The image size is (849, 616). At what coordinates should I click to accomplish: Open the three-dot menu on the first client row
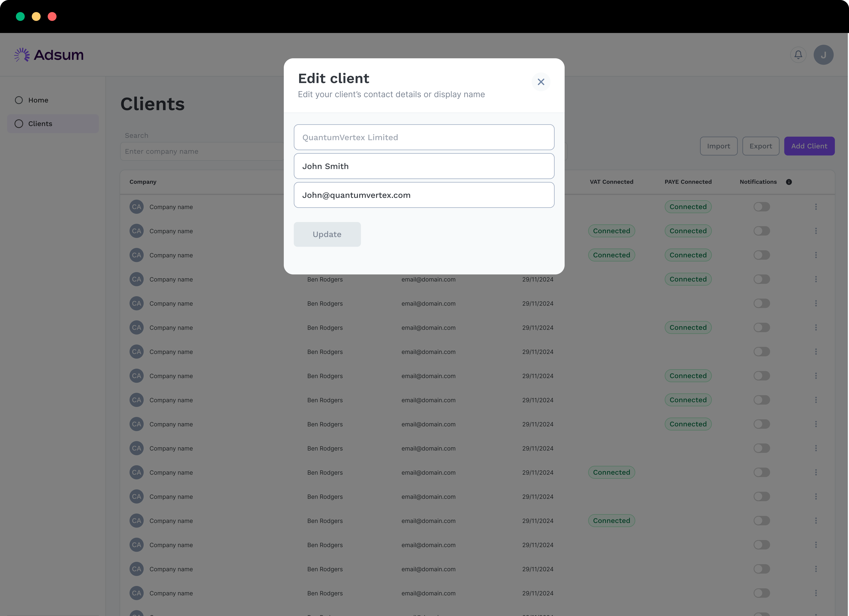(x=816, y=207)
